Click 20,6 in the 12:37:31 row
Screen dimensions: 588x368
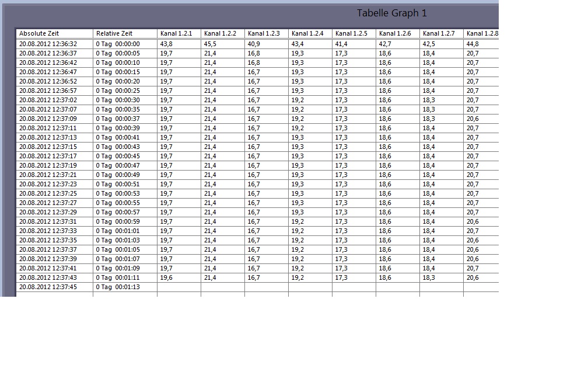coord(481,221)
